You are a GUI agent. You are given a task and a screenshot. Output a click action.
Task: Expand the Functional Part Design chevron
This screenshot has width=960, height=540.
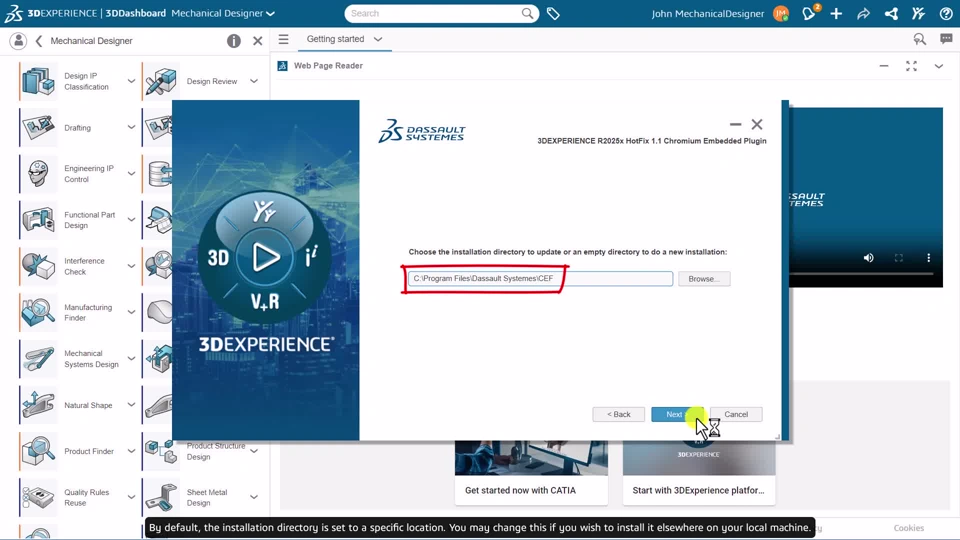click(x=131, y=220)
